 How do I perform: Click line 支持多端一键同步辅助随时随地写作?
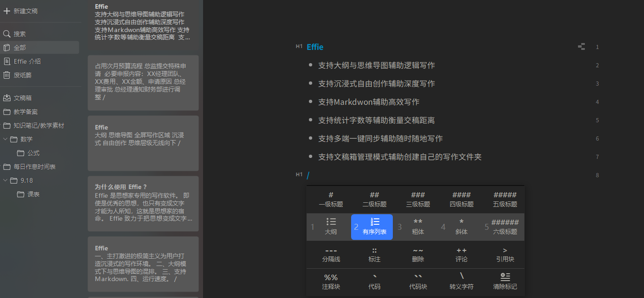pyautogui.click(x=380, y=139)
